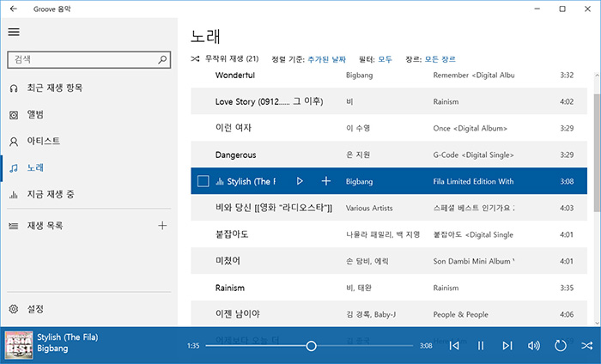601x364 pixels.
Task: Add Stylish to a playlist via plus icon
Action: [x=326, y=181]
